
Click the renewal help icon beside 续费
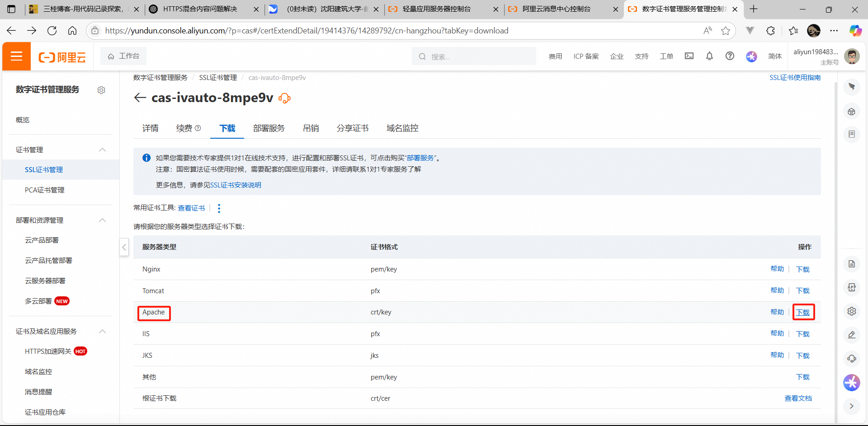click(x=198, y=128)
